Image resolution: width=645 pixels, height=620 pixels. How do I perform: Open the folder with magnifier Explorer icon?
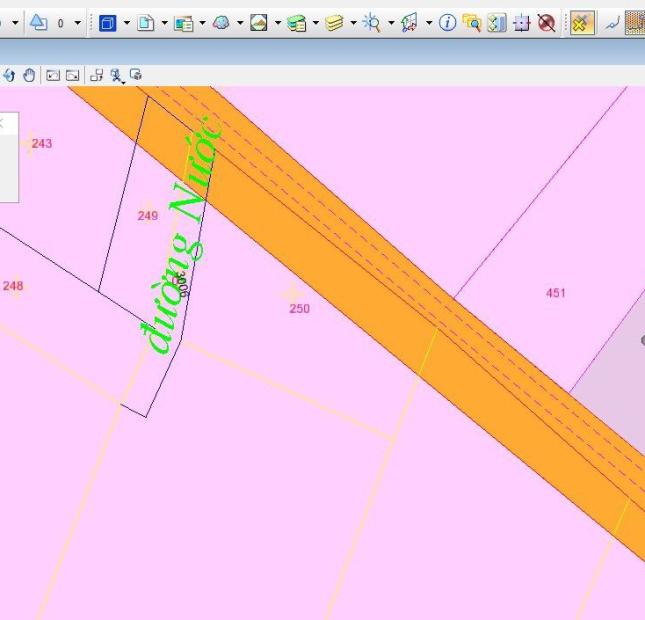[472, 23]
